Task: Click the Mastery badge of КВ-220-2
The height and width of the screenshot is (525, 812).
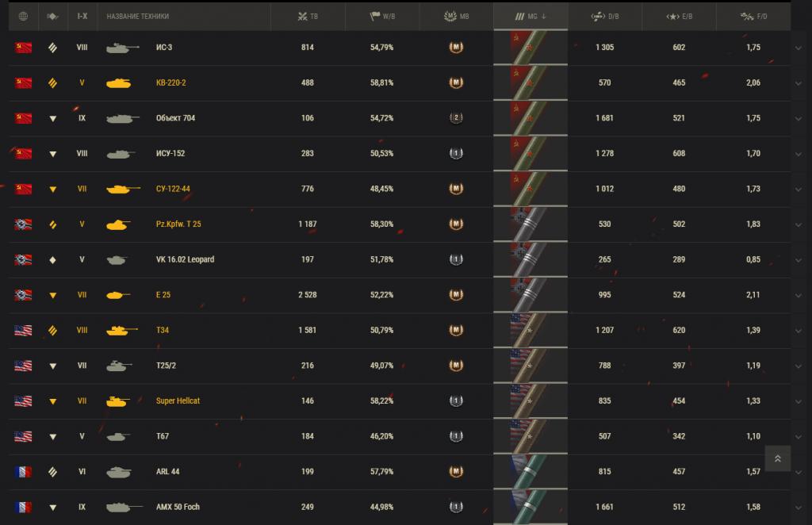Action: coord(456,82)
